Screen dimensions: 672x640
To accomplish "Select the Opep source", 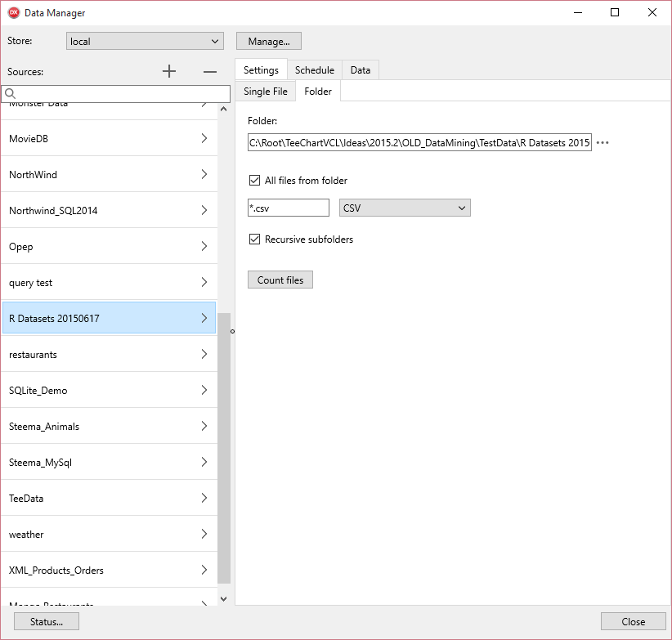I will pyautogui.click(x=109, y=246).
